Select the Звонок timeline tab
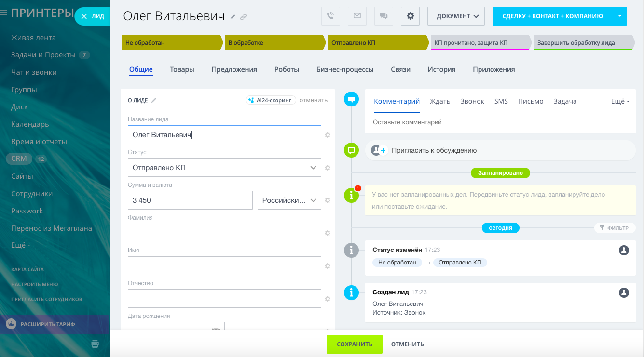The height and width of the screenshot is (357, 644). [x=472, y=101]
